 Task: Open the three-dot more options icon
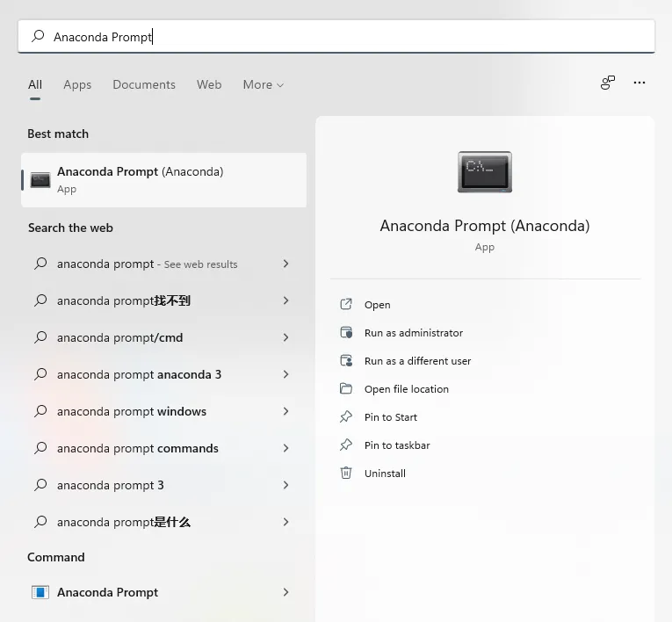(639, 83)
